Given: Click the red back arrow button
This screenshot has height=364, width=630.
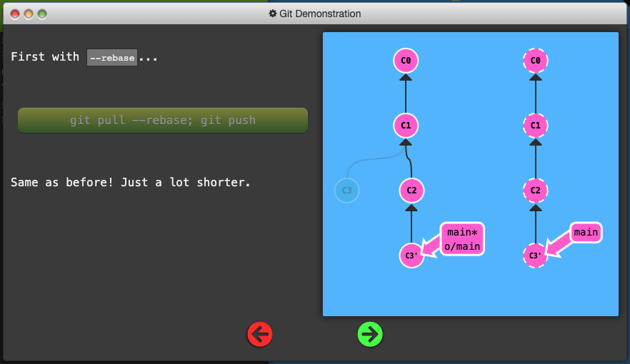Looking at the screenshot, I should (260, 333).
